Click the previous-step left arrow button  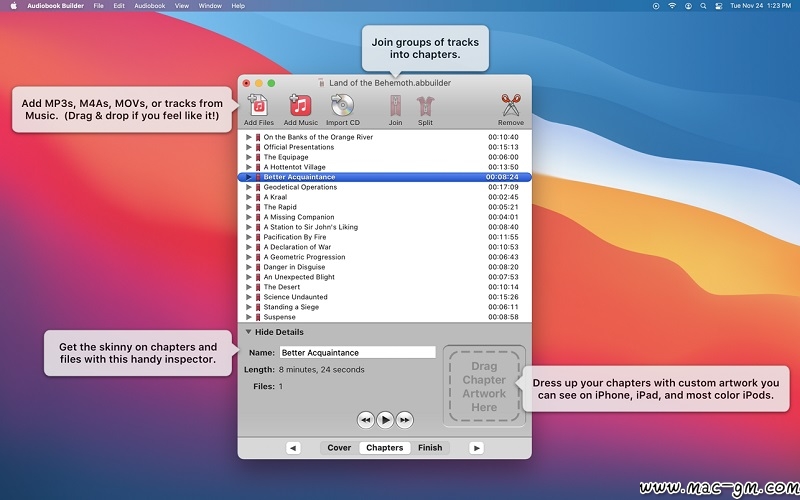coord(293,448)
